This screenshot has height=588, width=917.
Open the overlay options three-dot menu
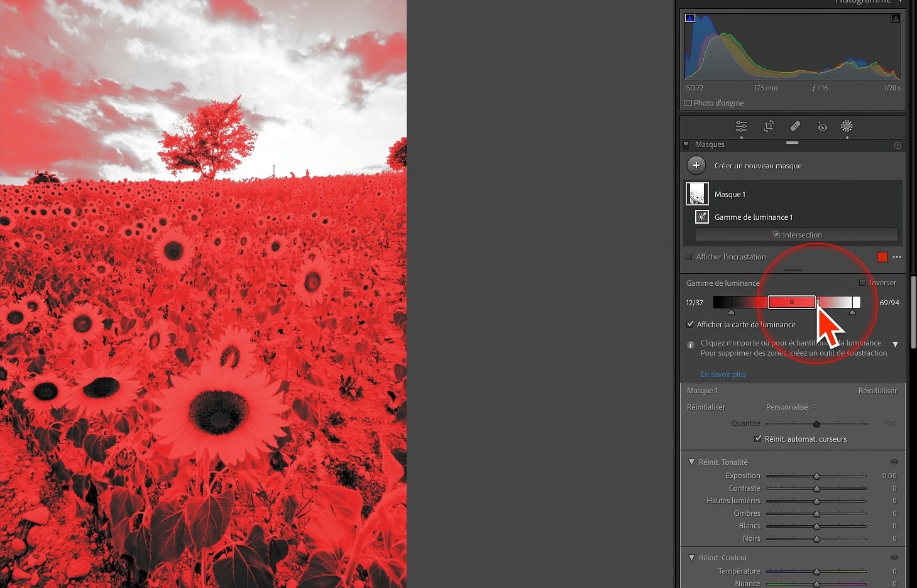pos(897,257)
